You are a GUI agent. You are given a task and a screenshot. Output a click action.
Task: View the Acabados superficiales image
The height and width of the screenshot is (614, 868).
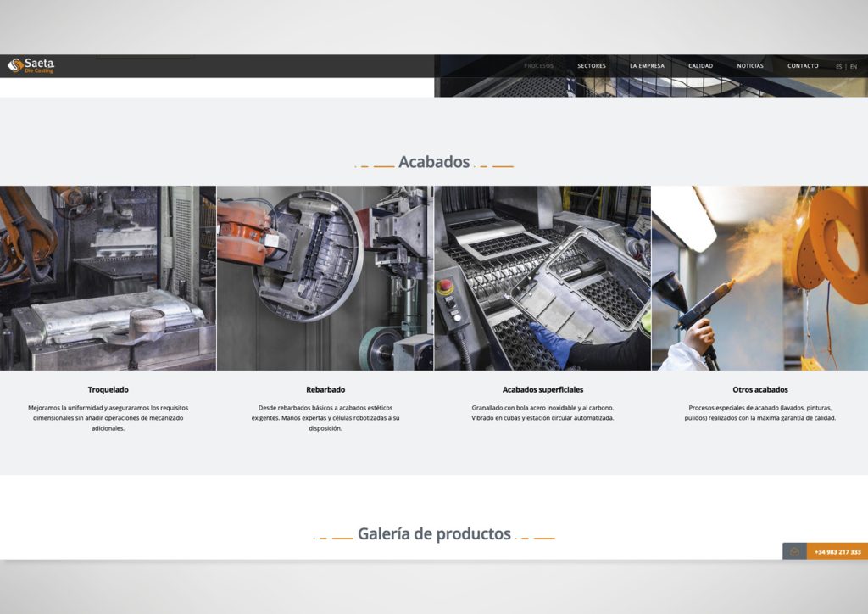pyautogui.click(x=542, y=278)
